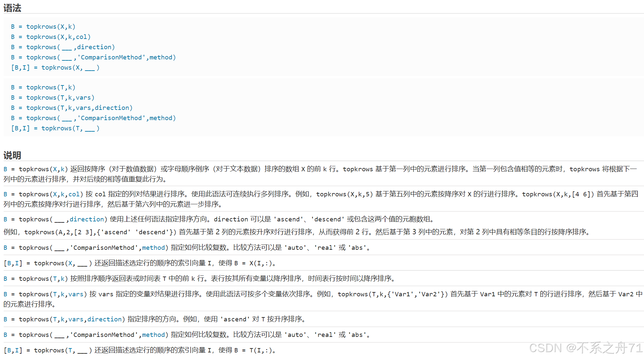Click the blue vars link before 按 vars 指定的变量

tap(76, 294)
